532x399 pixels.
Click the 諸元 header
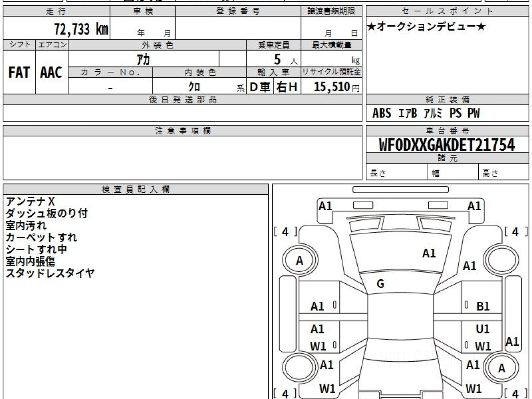tap(447, 158)
